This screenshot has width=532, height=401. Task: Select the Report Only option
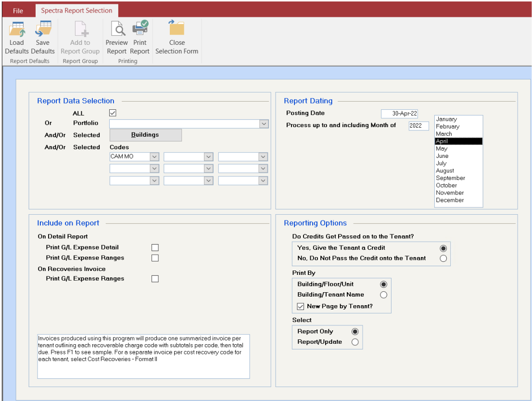pos(355,331)
